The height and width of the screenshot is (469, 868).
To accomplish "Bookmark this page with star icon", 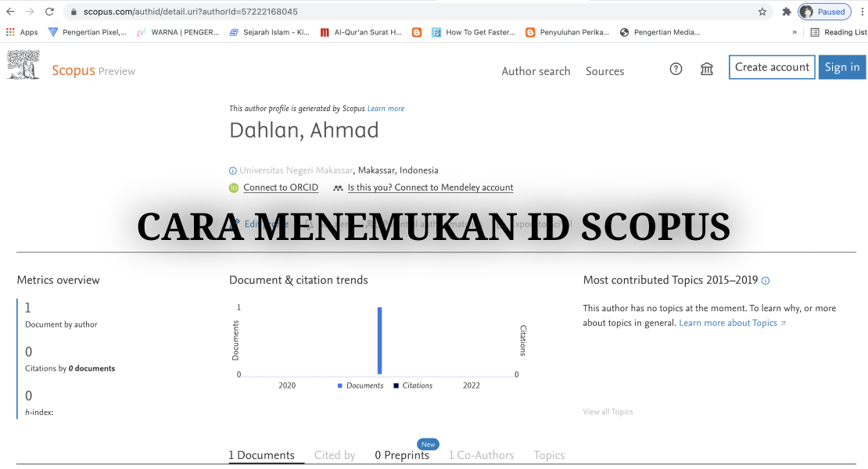I will pyautogui.click(x=762, y=12).
